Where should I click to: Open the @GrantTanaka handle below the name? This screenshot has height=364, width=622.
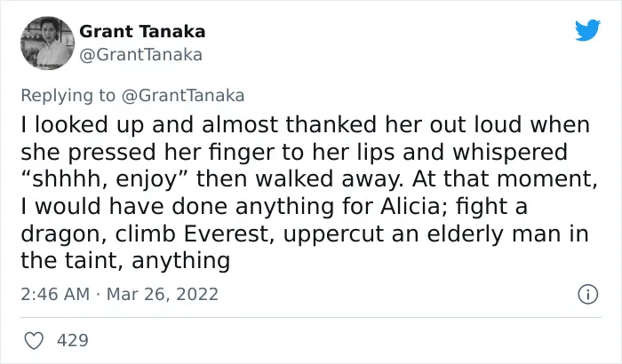coord(140,55)
